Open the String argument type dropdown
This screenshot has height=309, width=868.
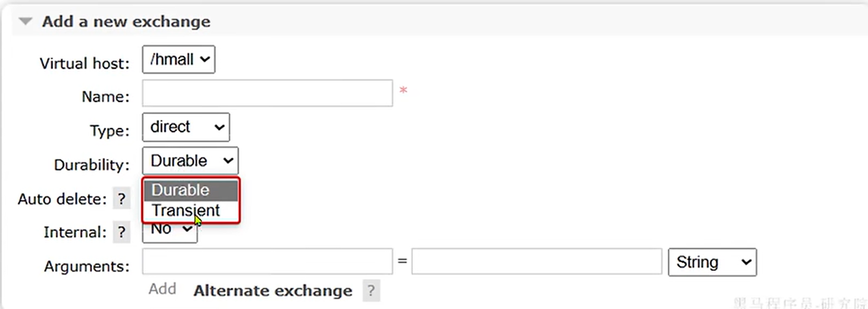click(x=712, y=262)
